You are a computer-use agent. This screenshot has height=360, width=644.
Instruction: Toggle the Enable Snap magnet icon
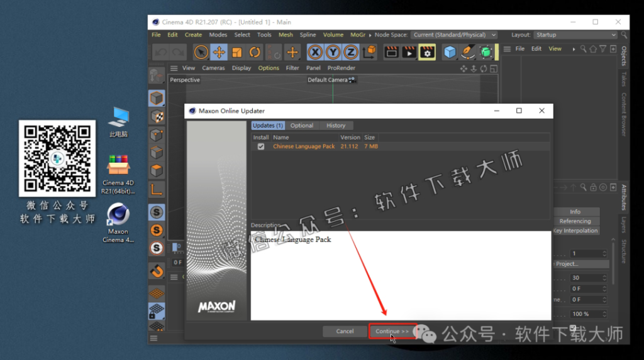157,271
